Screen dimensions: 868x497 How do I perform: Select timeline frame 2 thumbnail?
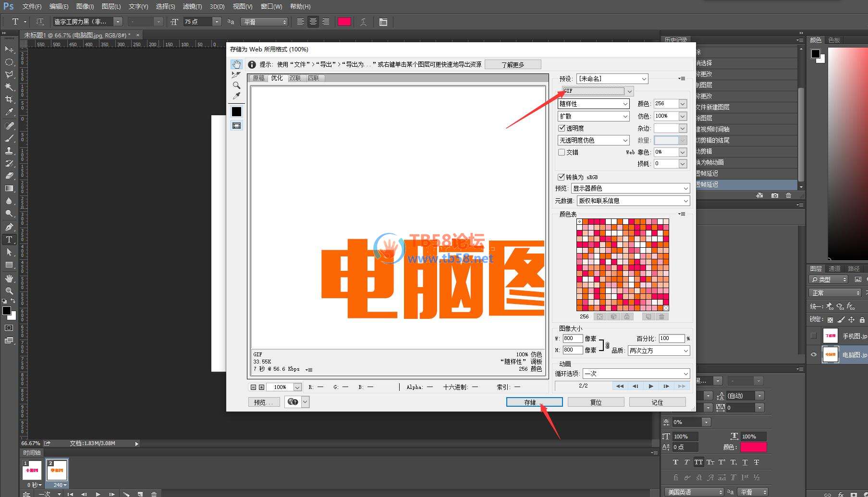pyautogui.click(x=57, y=470)
